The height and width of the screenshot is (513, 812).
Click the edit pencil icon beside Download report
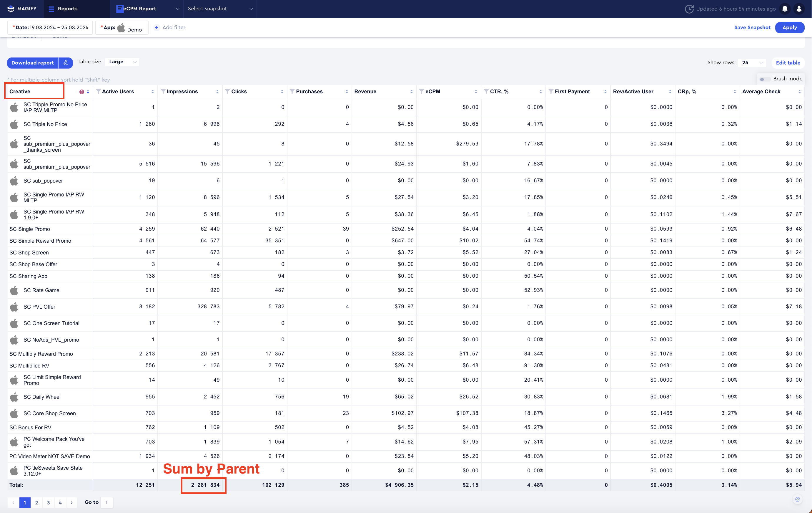(x=66, y=63)
